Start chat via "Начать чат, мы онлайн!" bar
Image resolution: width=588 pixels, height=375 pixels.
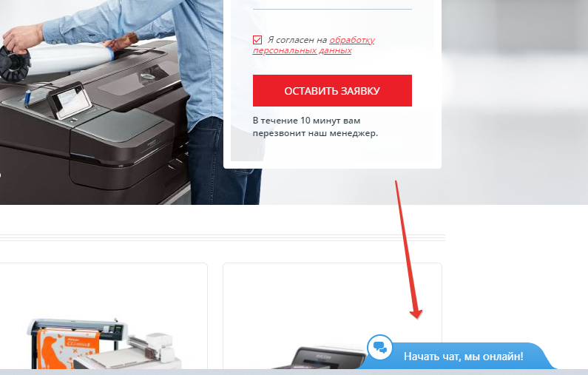pyautogui.click(x=463, y=356)
